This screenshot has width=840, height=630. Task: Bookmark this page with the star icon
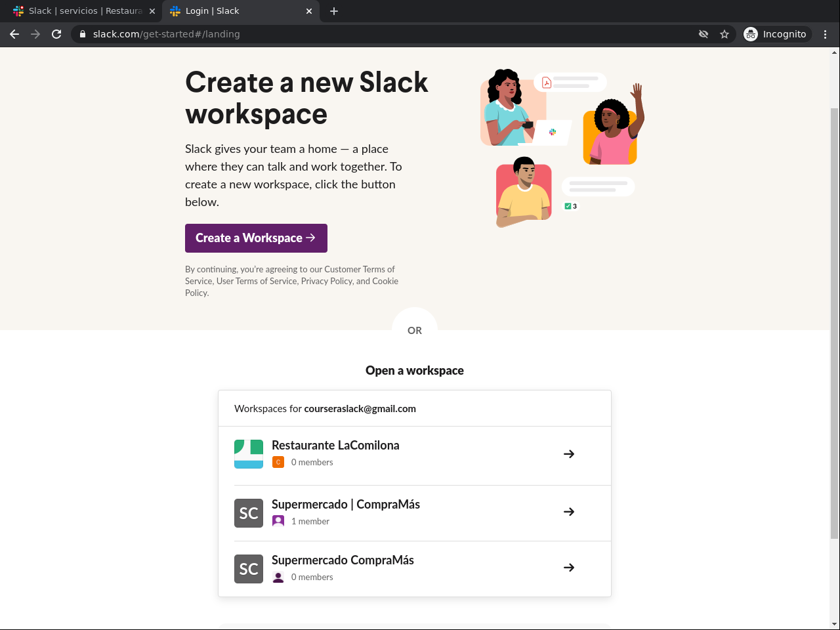(724, 34)
